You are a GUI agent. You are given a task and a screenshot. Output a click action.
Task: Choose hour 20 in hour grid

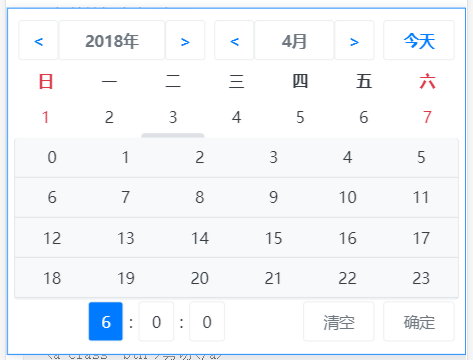point(200,278)
